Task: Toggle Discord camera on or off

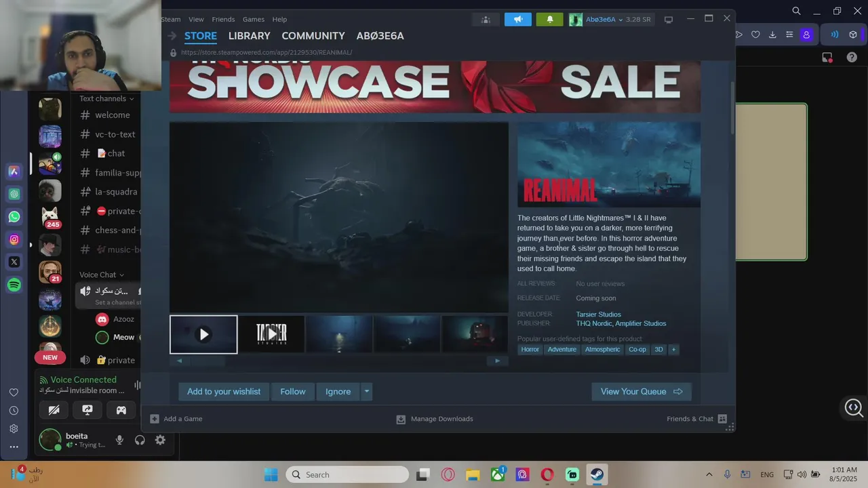Action: [x=54, y=409]
